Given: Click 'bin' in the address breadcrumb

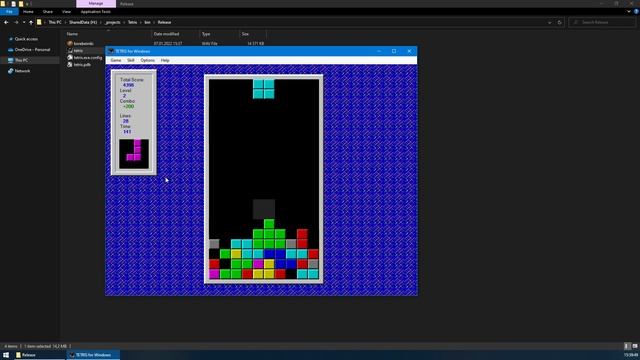Looking at the screenshot, I should [x=147, y=22].
